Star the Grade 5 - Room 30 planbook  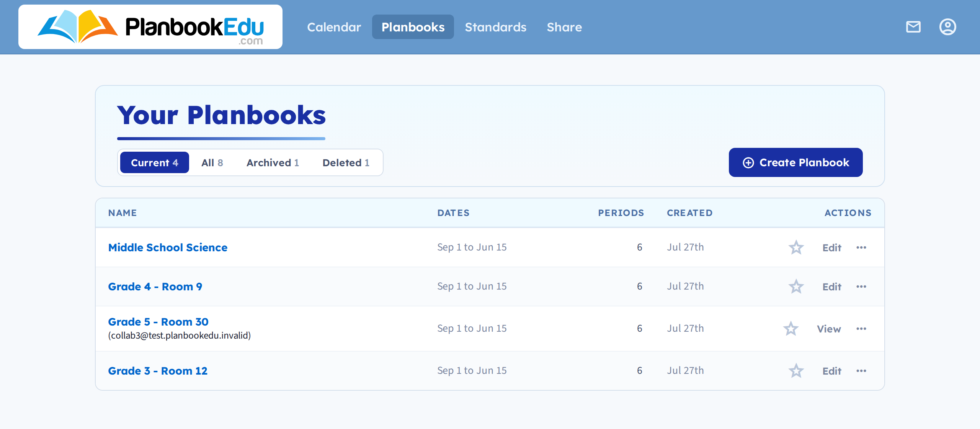[x=791, y=329]
